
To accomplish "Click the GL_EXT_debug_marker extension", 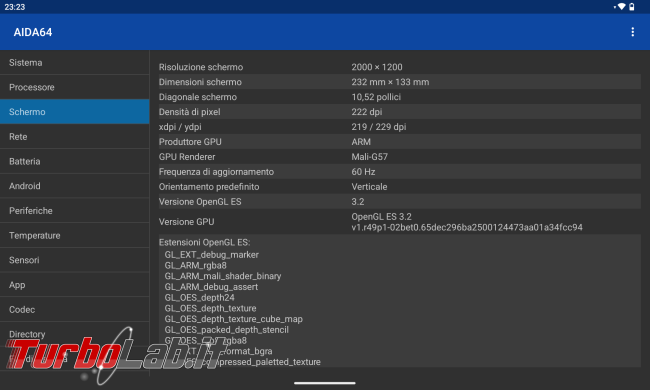I will pos(211,254).
